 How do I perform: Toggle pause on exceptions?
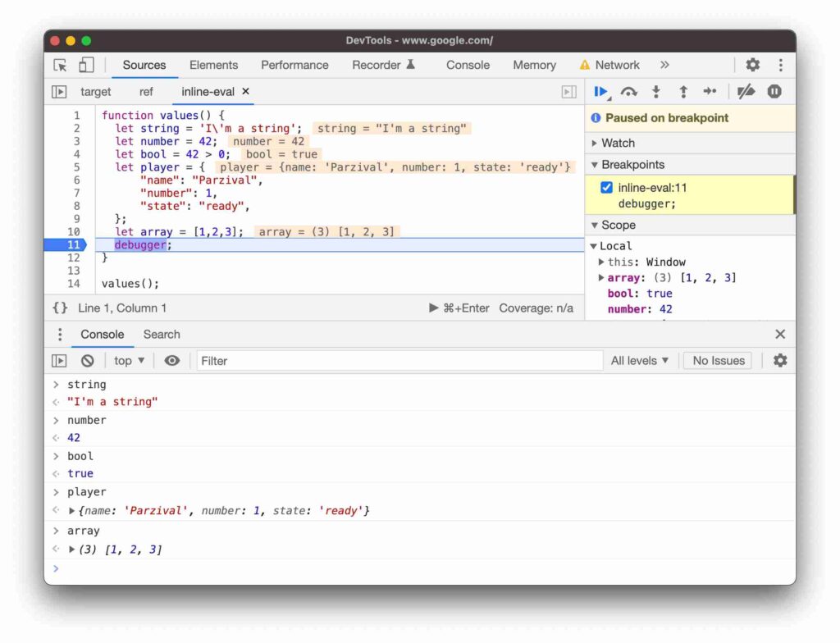(x=774, y=92)
